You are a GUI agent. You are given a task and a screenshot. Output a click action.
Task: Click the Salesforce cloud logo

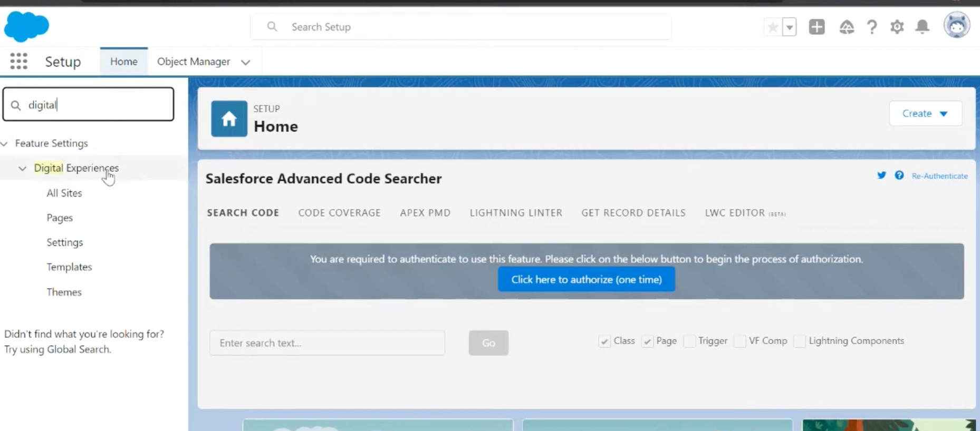coord(26,26)
